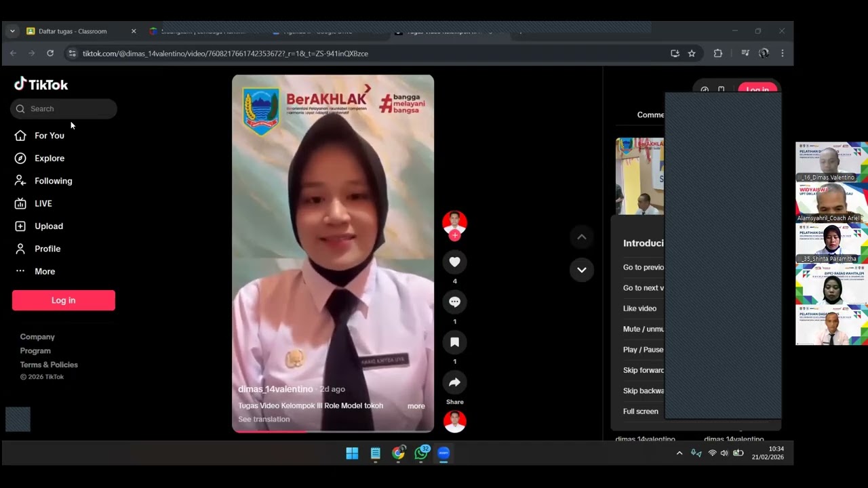
Task: Expand the caption with the more link
Action: (x=416, y=406)
